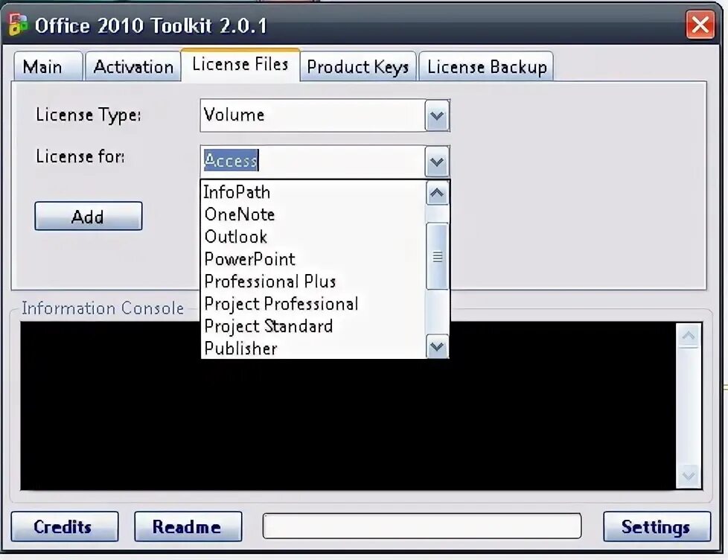Screen dimensions: 728x560
Task: Open the Credits dialog
Action: click(x=65, y=526)
